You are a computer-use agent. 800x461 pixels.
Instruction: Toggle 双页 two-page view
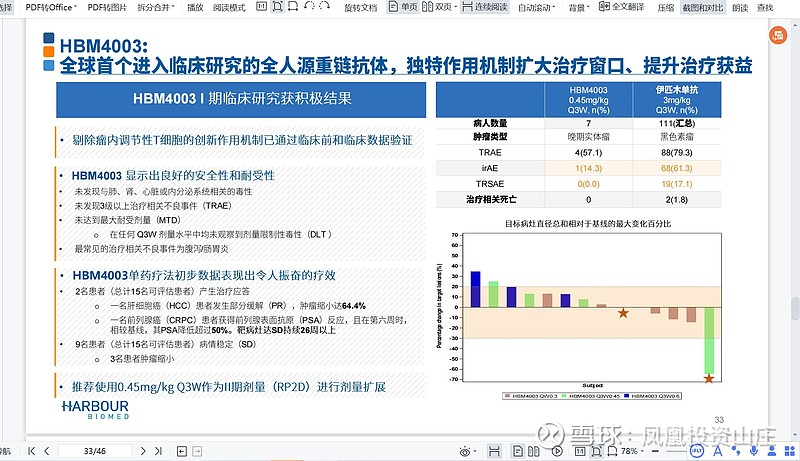click(x=436, y=7)
